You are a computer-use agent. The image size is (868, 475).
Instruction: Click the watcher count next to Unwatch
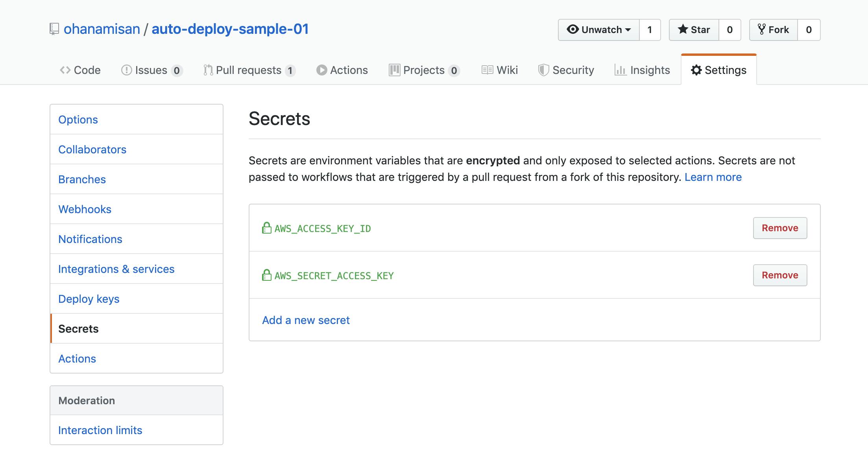click(x=650, y=30)
